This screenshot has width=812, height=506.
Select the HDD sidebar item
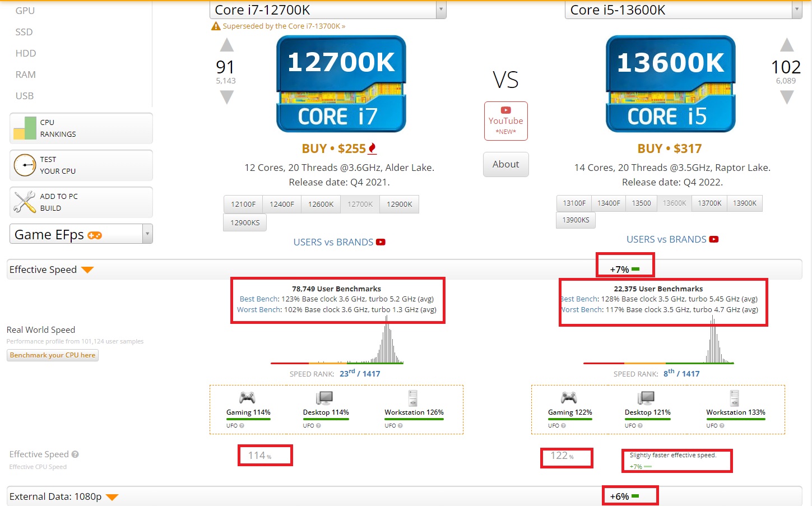pos(26,53)
